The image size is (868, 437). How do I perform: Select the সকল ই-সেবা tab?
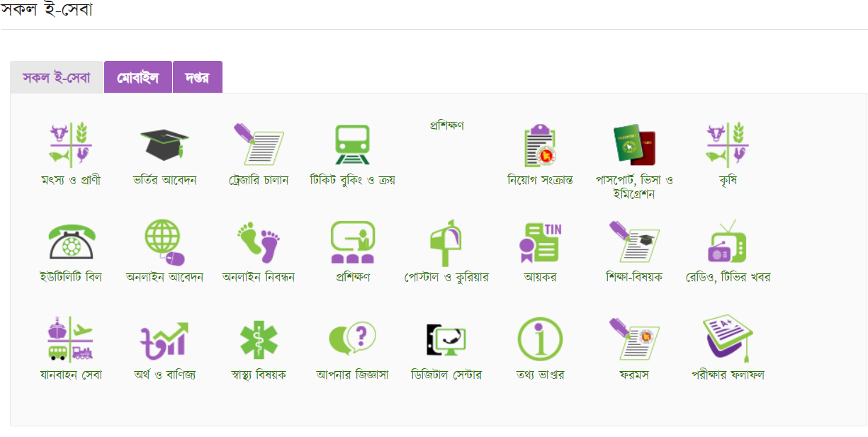click(57, 77)
